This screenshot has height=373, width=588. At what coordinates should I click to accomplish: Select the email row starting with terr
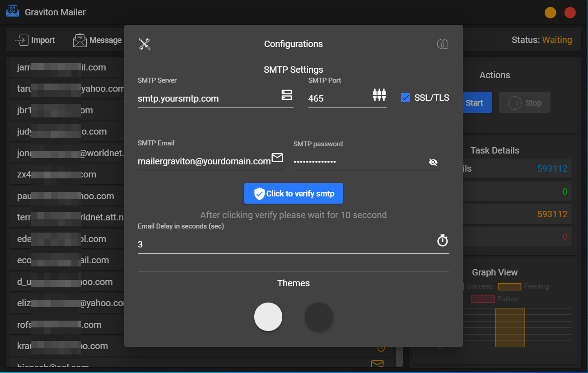67,217
